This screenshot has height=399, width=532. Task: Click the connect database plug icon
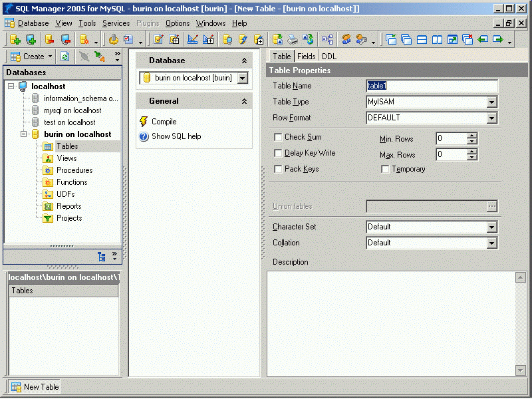99,57
